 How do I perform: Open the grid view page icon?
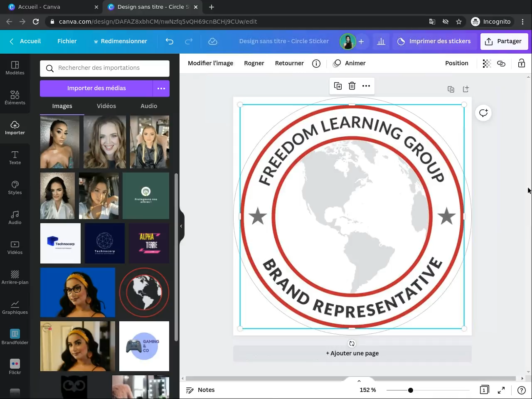coord(484,390)
